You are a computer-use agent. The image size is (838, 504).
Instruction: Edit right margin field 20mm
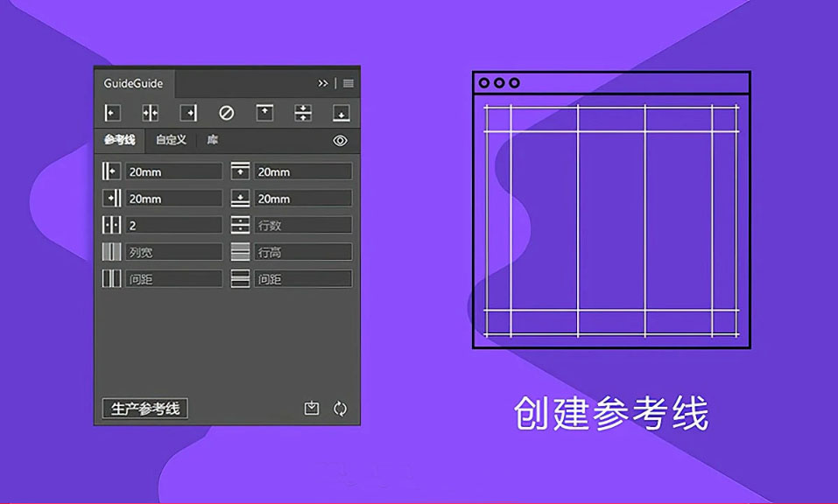point(173,198)
